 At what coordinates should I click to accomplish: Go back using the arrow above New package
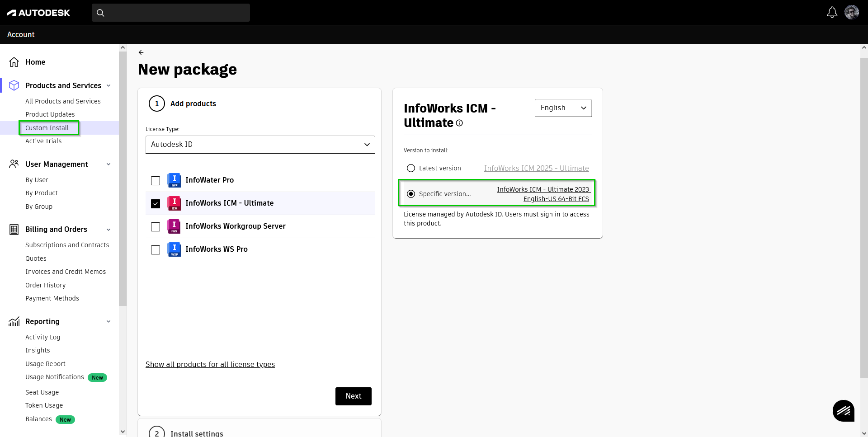tap(141, 52)
